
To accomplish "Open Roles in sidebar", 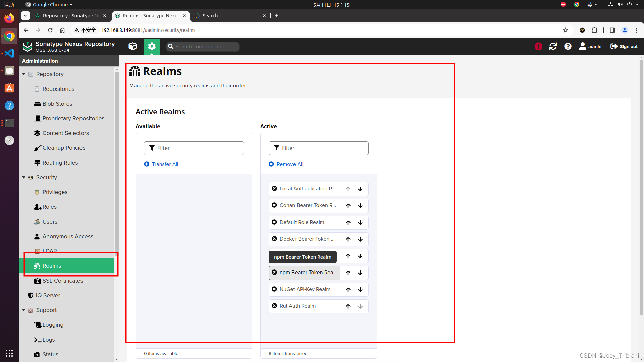I will pos(49,207).
